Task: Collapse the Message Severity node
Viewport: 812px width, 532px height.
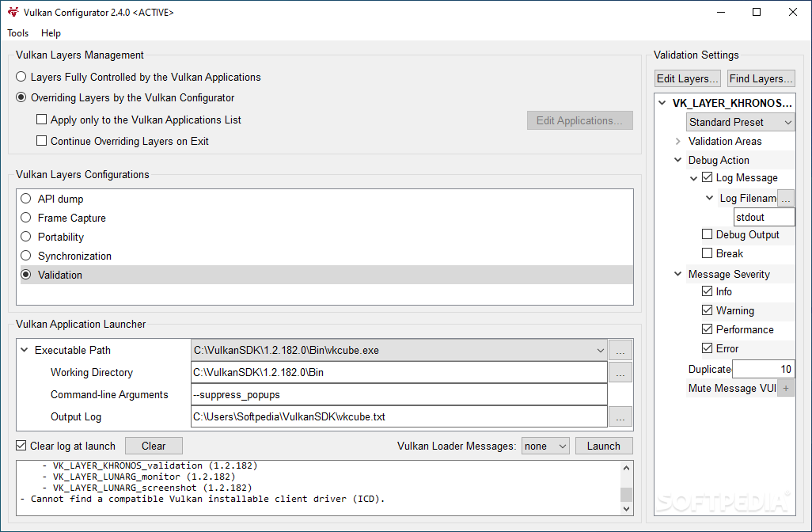Action: pyautogui.click(x=678, y=273)
